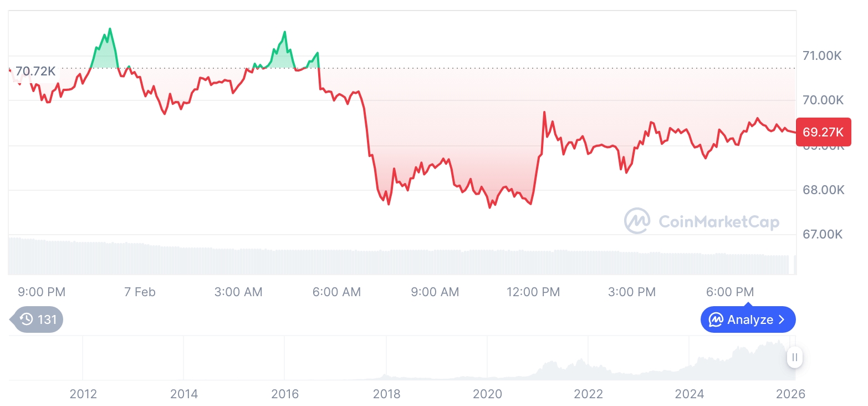This screenshot has height=406, width=868.
Task: Click the pause-bar icon on range handle
Action: click(795, 357)
